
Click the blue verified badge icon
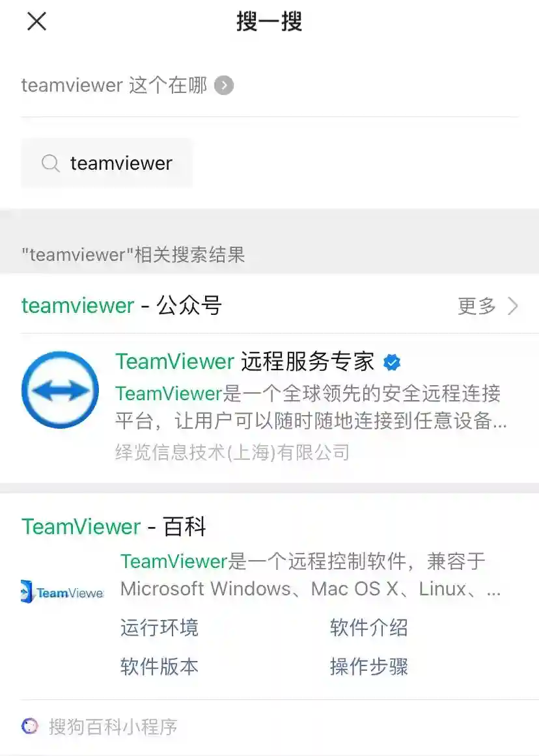click(x=392, y=362)
